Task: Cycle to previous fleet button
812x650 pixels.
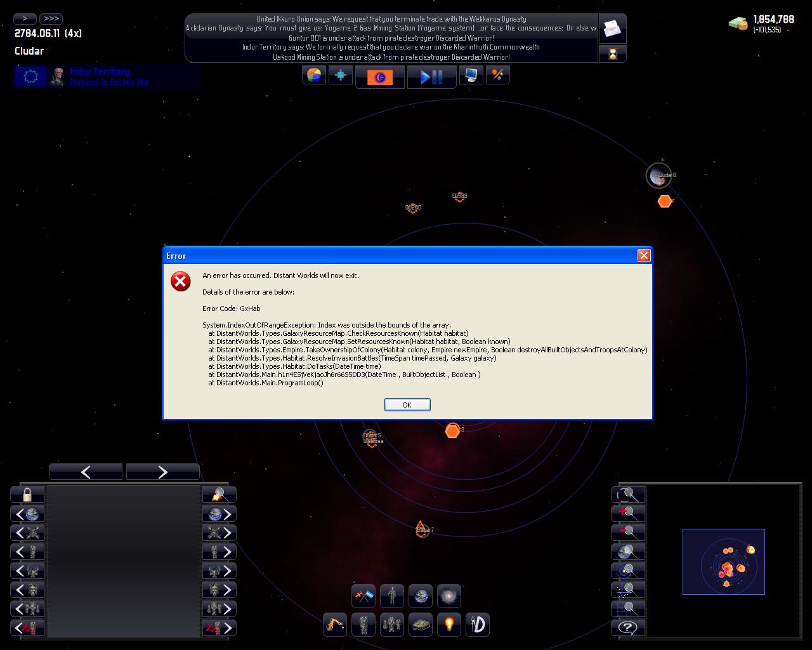Action: 27,609
